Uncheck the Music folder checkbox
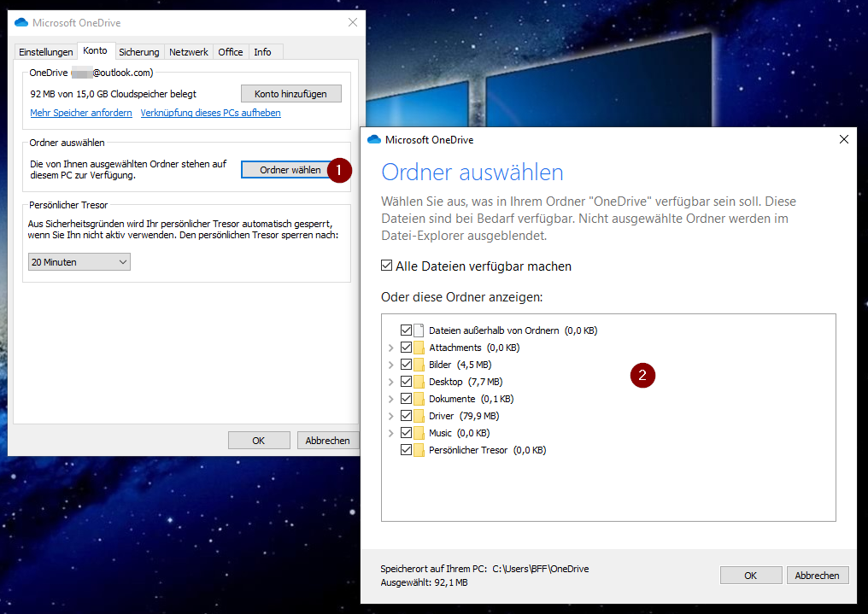The width and height of the screenshot is (868, 614). [x=406, y=433]
